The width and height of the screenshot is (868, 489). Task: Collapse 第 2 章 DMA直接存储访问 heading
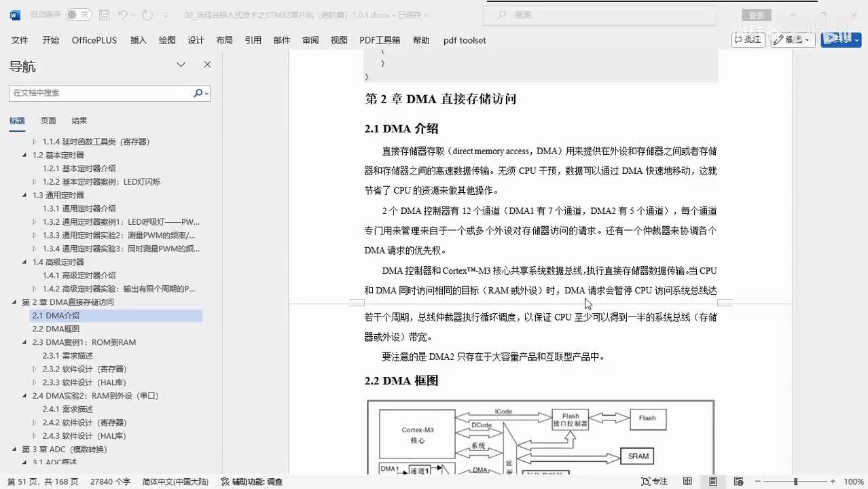pyautogui.click(x=15, y=302)
